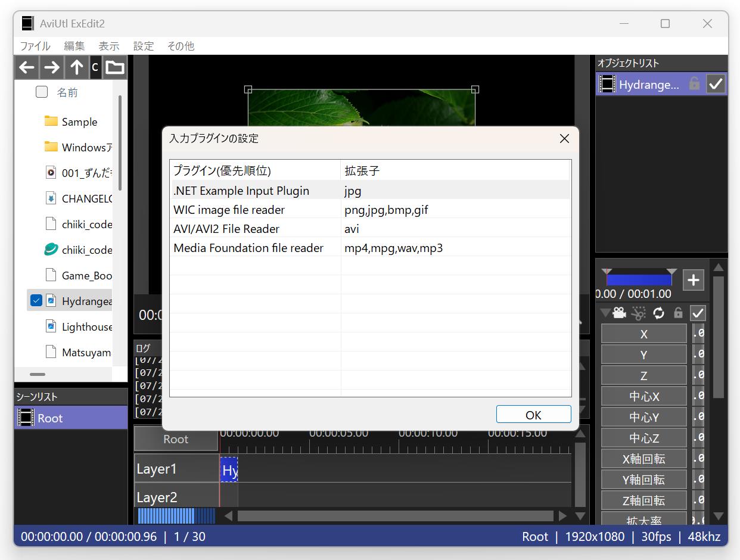Select the scissors split icon above the parameters

pos(639,313)
